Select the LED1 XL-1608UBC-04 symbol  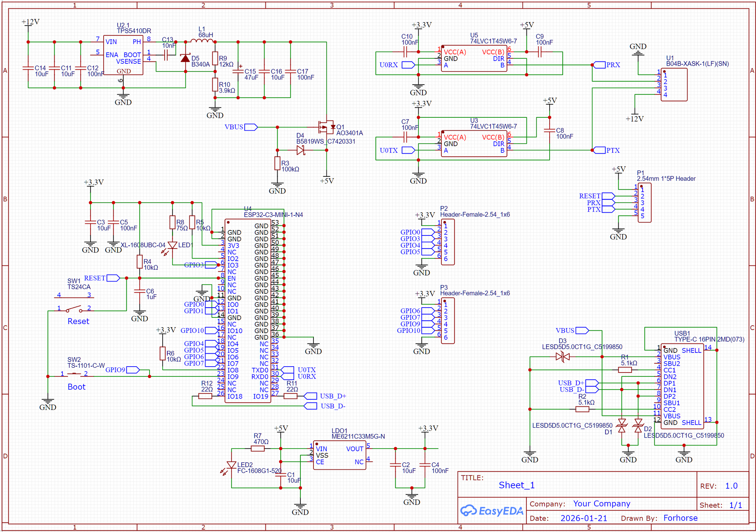click(x=172, y=245)
